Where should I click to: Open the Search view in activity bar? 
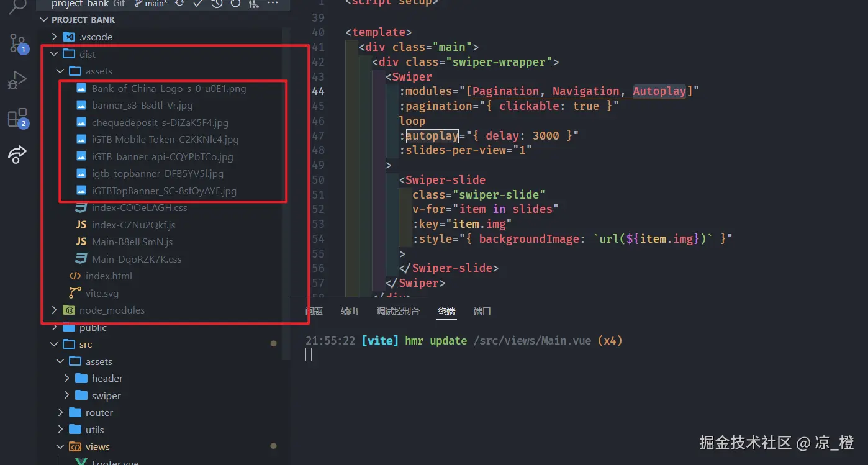(17, 6)
